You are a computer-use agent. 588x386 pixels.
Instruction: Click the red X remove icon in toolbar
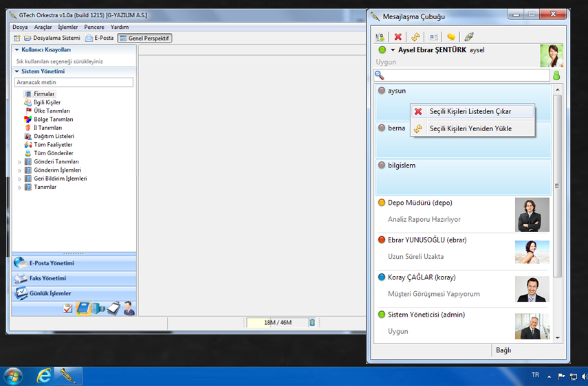398,37
